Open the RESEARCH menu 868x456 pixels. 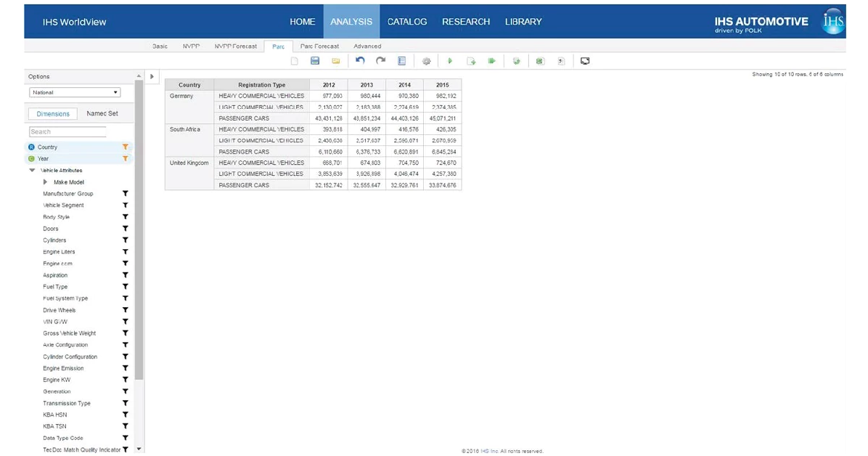(x=466, y=22)
